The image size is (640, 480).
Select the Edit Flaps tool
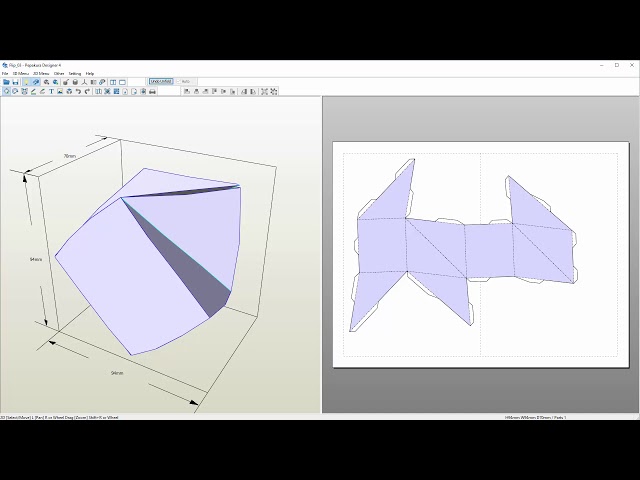(x=33, y=91)
